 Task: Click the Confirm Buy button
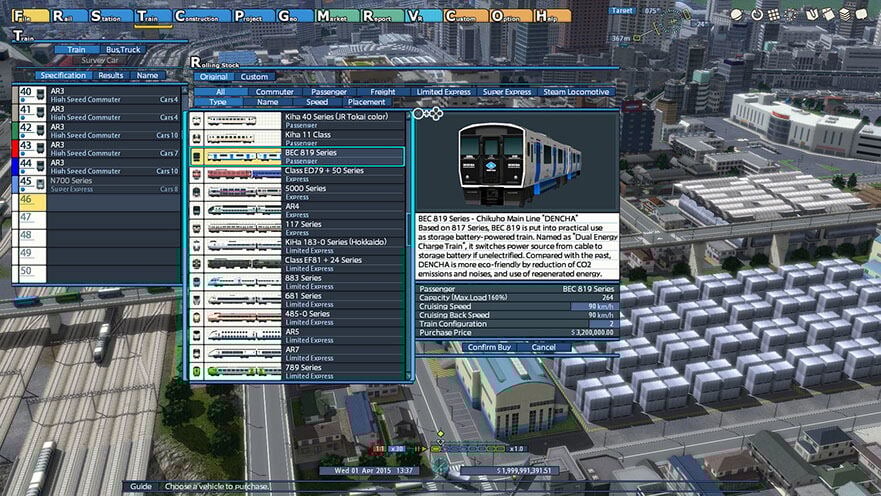point(488,347)
